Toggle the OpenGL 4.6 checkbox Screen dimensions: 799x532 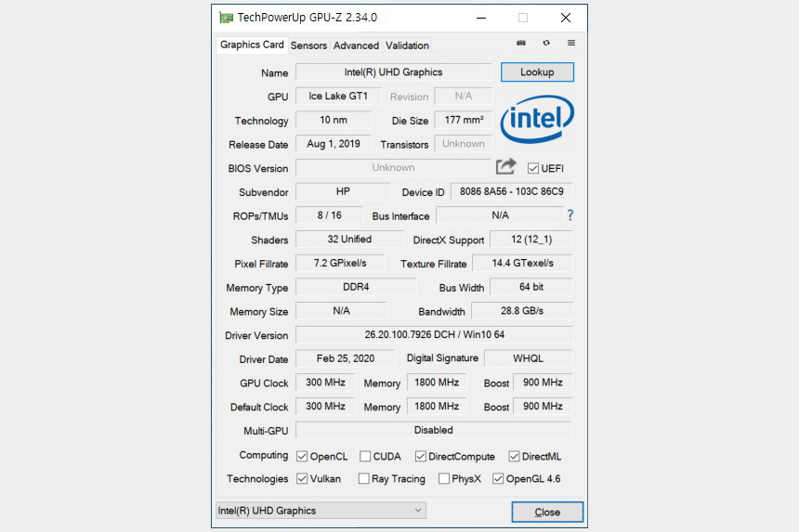coord(498,479)
